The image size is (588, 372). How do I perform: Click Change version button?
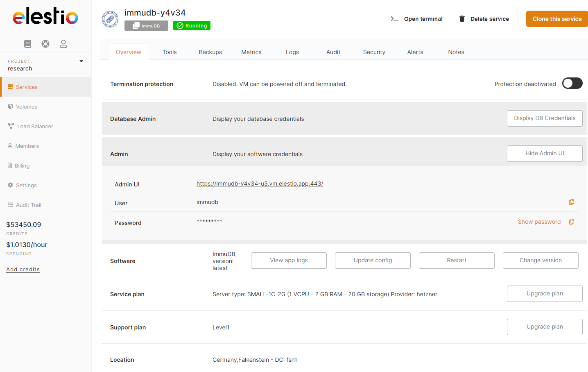541,261
